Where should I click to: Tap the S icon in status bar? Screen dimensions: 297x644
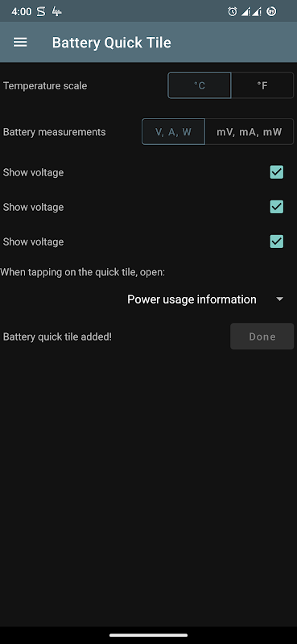point(41,11)
